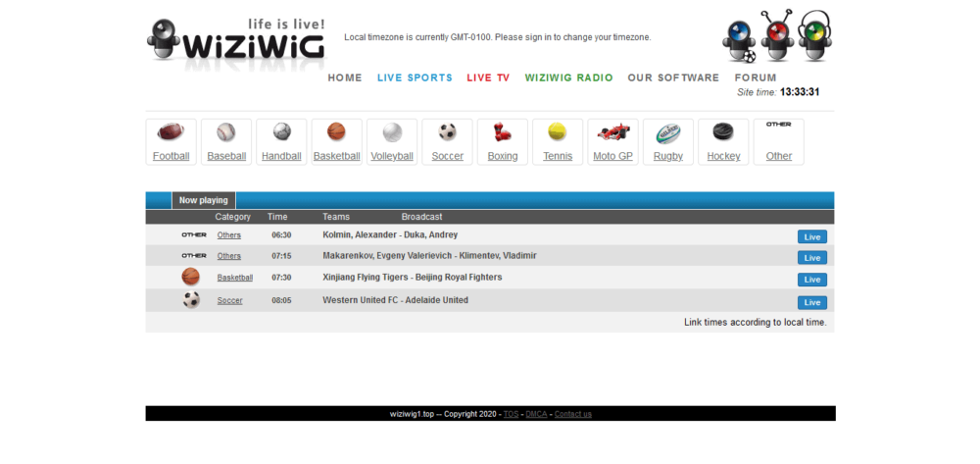Click the Other category icon at top
Screen dimensions: 980x464
coord(779,125)
